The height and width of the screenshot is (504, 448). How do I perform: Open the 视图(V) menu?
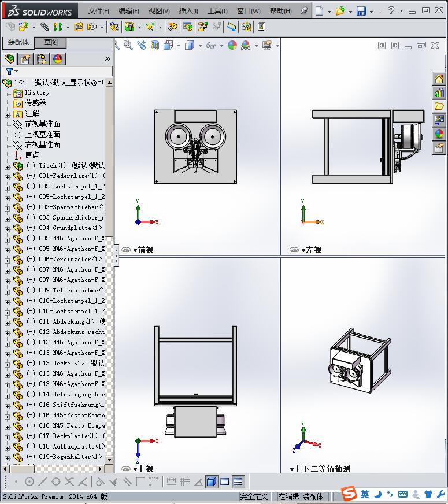[159, 11]
